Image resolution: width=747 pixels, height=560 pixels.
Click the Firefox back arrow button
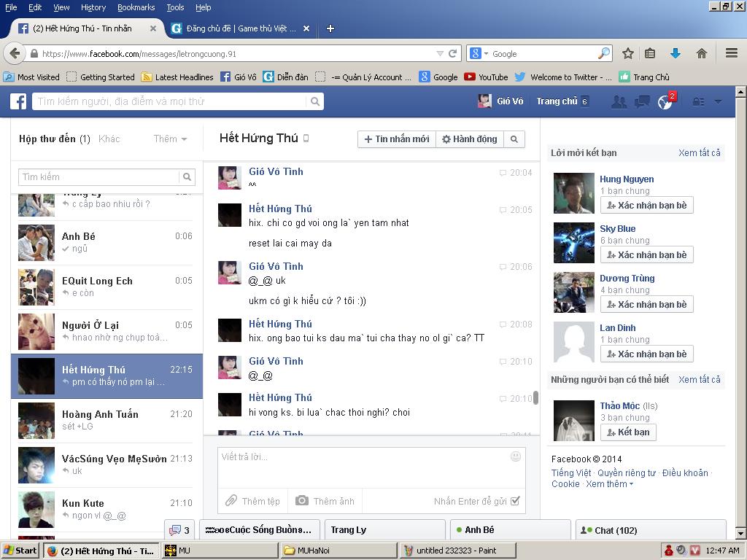(x=15, y=53)
